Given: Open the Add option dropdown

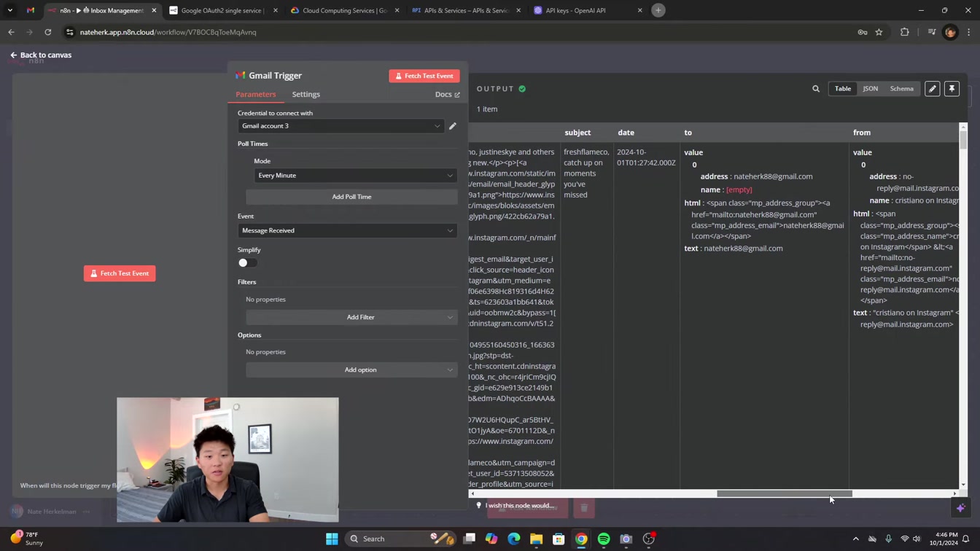Looking at the screenshot, I should coord(351,370).
